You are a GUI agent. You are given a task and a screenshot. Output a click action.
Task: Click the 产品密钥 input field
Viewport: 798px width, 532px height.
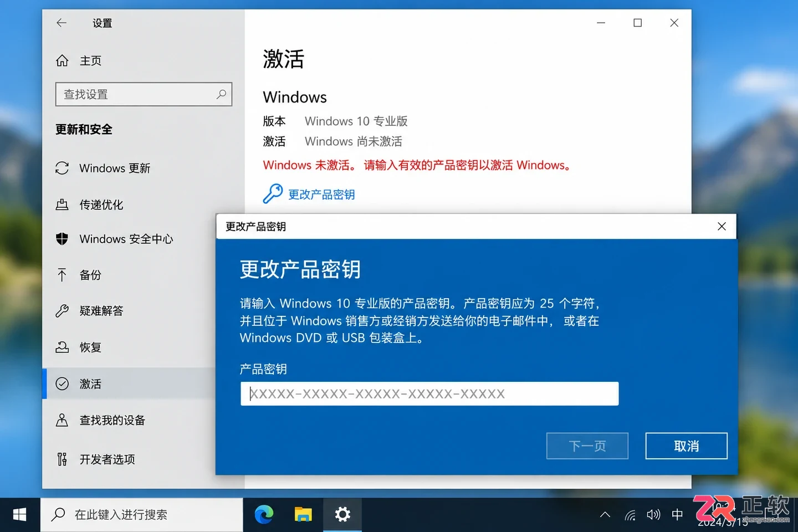429,393
